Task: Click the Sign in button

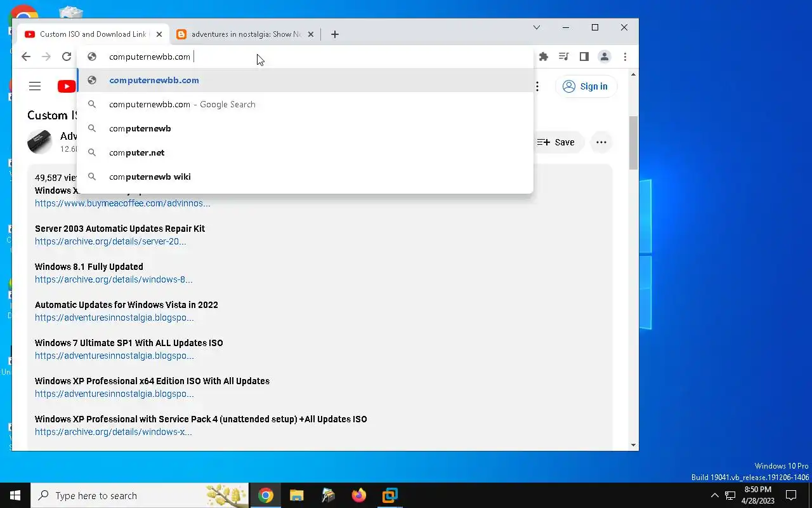Action: [586, 86]
